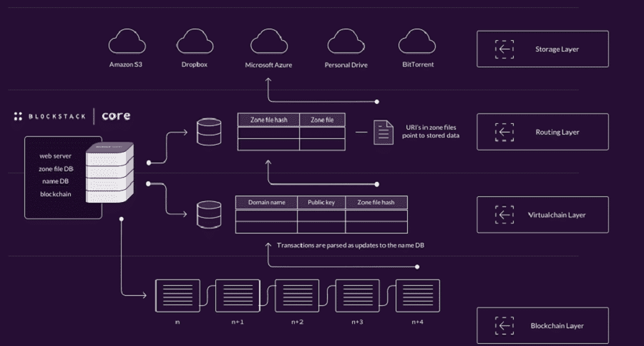Click the 'Personal Drive' label
Viewport: 644px width, 346px height.
pyautogui.click(x=346, y=65)
